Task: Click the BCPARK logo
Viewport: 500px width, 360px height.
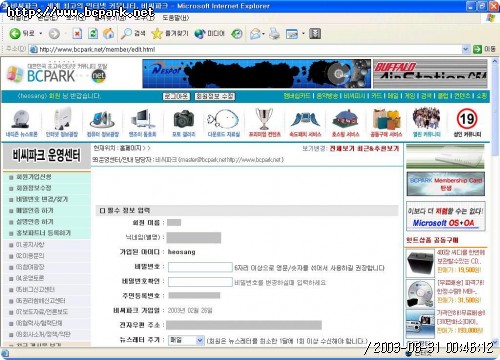Action: (x=57, y=74)
